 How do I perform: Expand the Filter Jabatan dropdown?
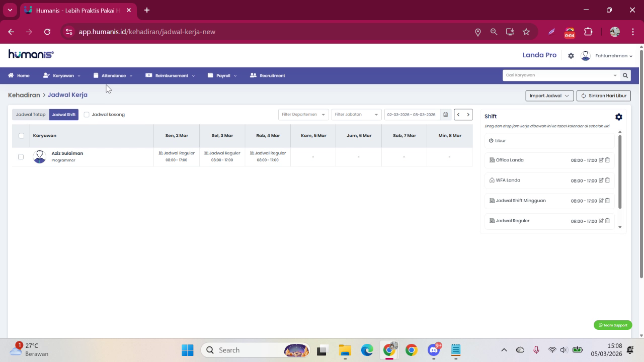(356, 115)
